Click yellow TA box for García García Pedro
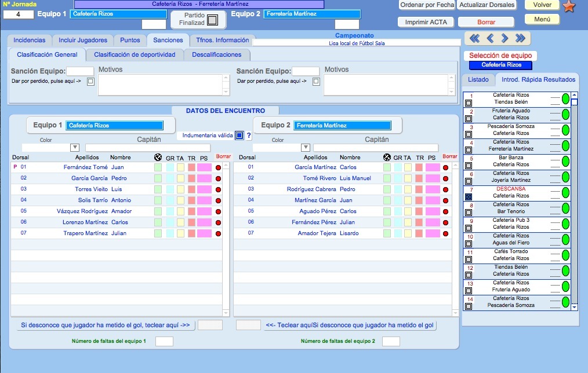588x373 pixels. [180, 178]
